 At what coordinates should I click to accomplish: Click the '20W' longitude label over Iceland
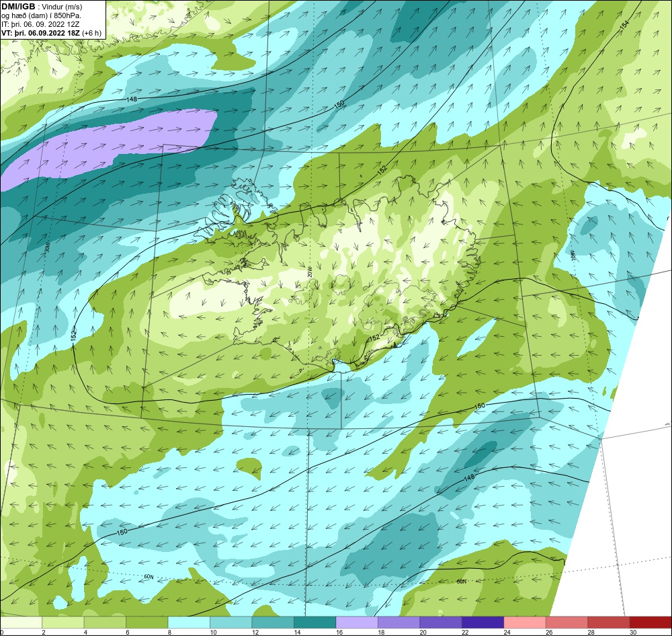(310, 272)
